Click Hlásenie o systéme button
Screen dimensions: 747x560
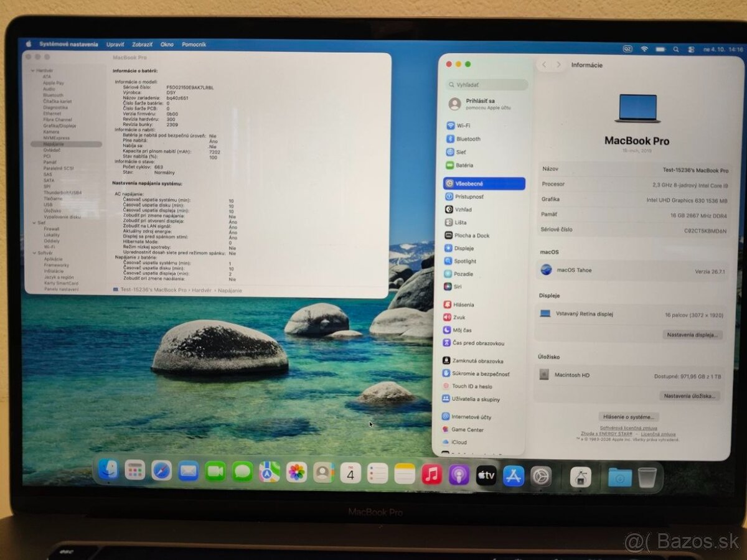629,417
